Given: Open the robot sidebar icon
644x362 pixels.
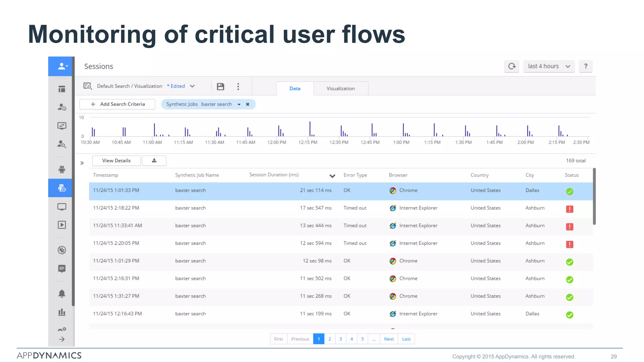Looking at the screenshot, I should tap(62, 169).
